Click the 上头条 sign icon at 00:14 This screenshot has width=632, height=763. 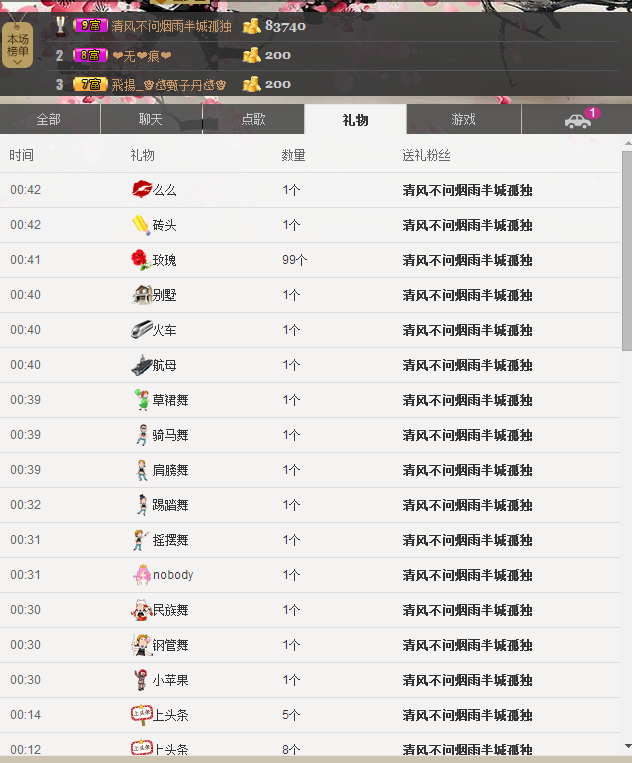141,715
